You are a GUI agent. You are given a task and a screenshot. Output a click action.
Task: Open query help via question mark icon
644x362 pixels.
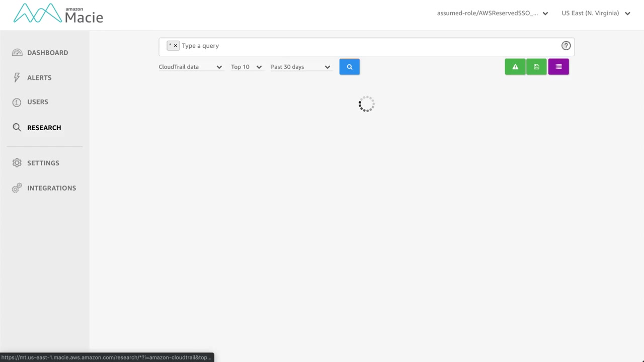pos(566,46)
